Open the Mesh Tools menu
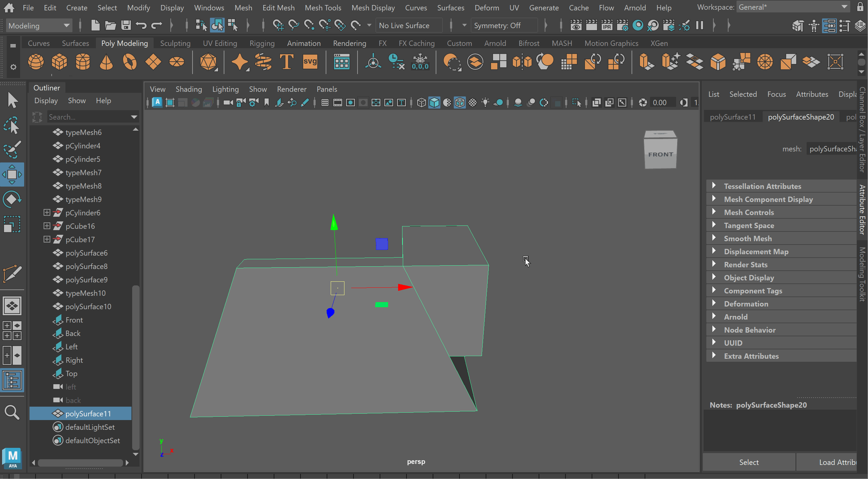Viewport: 868px width, 479px height. [x=322, y=7]
